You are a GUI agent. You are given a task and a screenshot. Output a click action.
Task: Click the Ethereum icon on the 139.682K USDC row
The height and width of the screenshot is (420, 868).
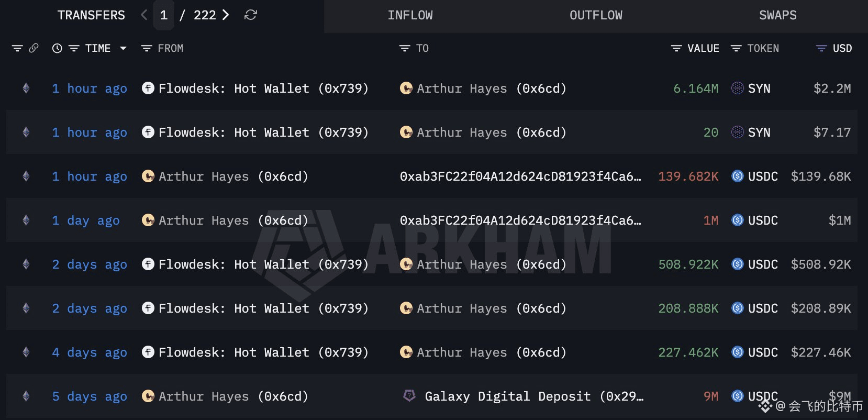pyautogui.click(x=26, y=176)
